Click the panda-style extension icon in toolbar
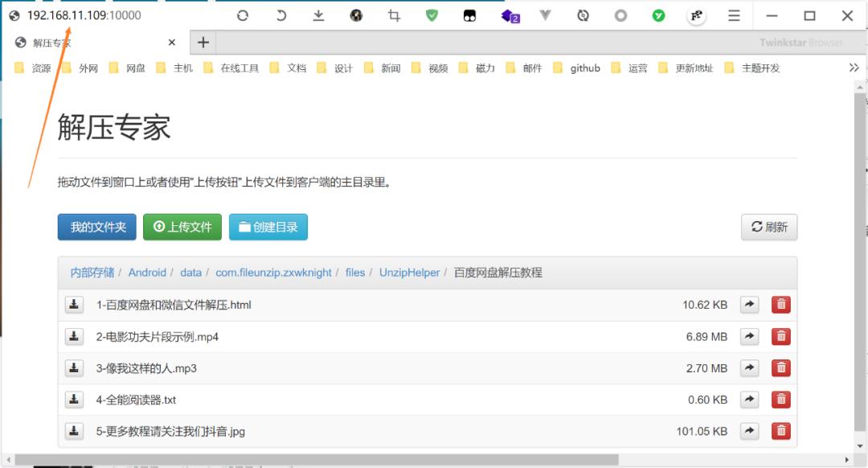Screen dimensions: 868x468 pos(471,15)
